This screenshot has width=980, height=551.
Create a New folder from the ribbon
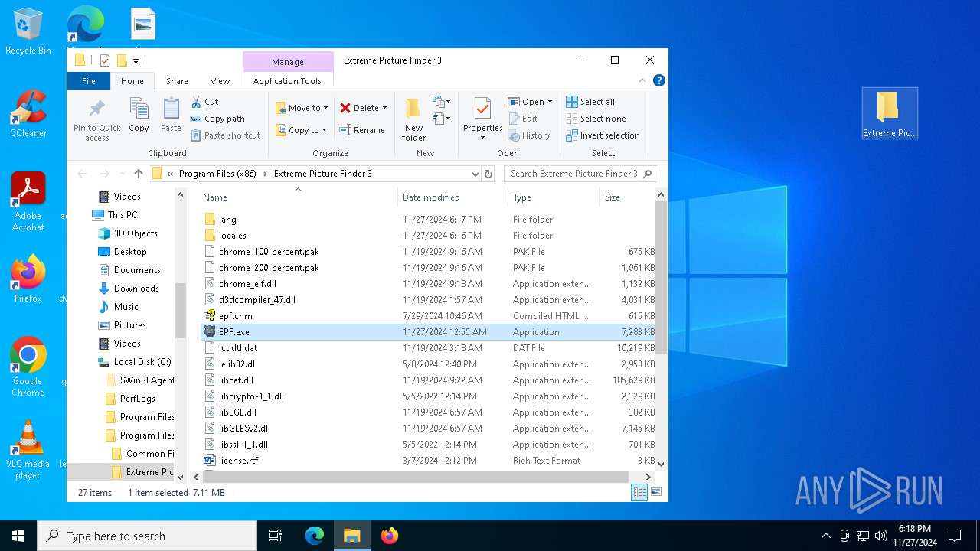(413, 119)
